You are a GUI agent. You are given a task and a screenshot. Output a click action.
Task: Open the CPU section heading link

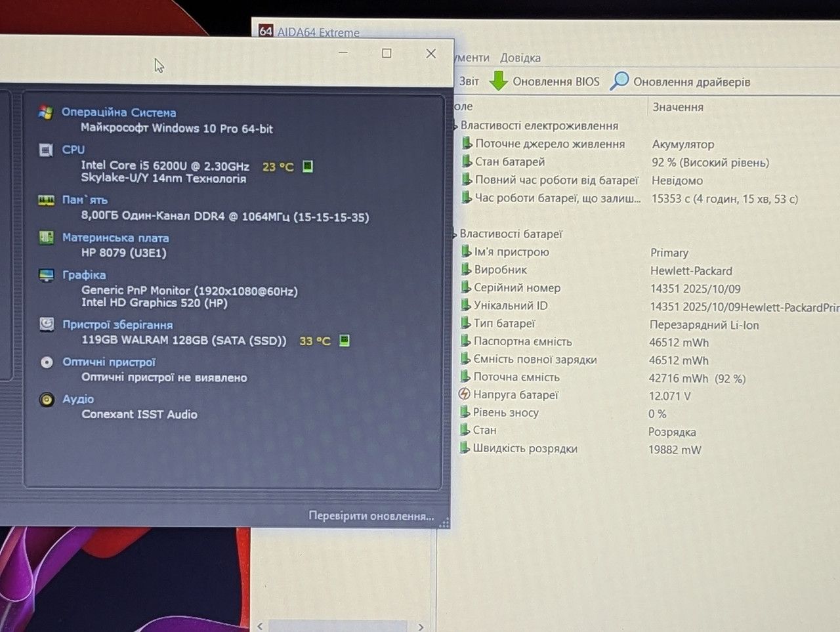coord(73,150)
